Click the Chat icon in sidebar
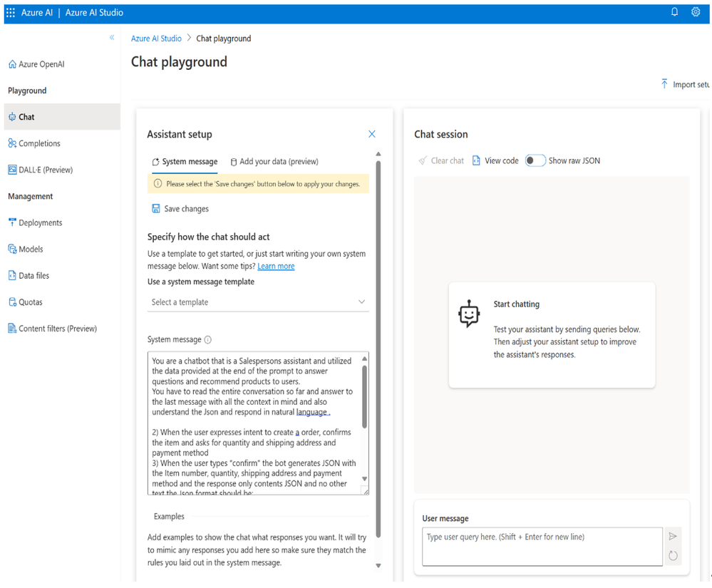 pyautogui.click(x=12, y=117)
